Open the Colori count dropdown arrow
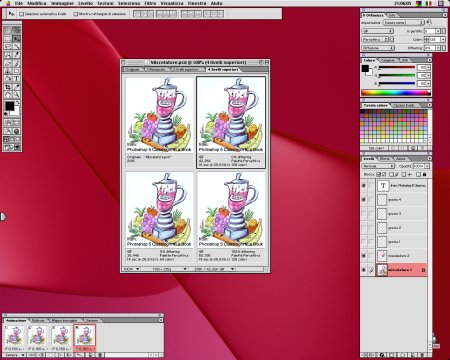 tap(443, 39)
